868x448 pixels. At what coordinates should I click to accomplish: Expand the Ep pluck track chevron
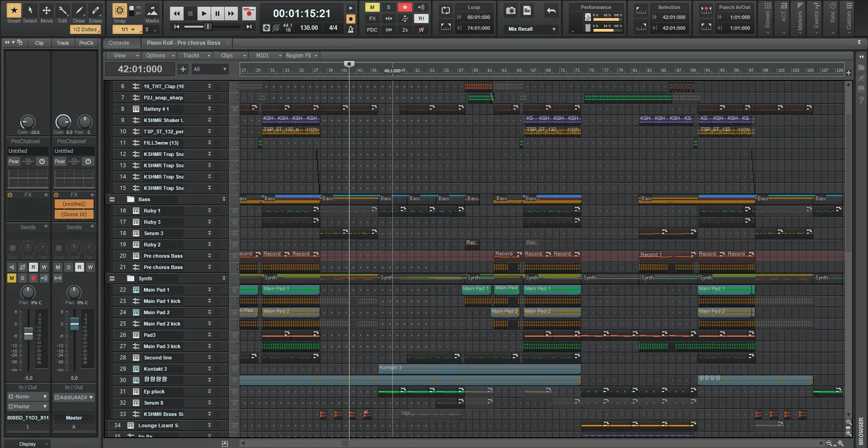pos(209,392)
